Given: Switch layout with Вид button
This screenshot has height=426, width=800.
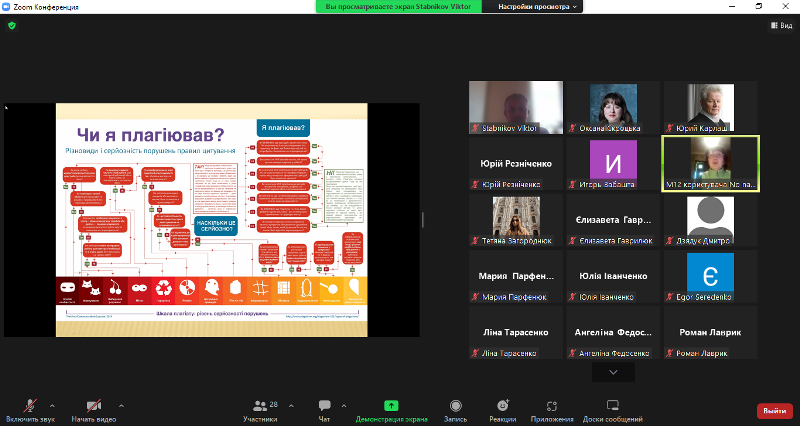Looking at the screenshot, I should (782, 25).
